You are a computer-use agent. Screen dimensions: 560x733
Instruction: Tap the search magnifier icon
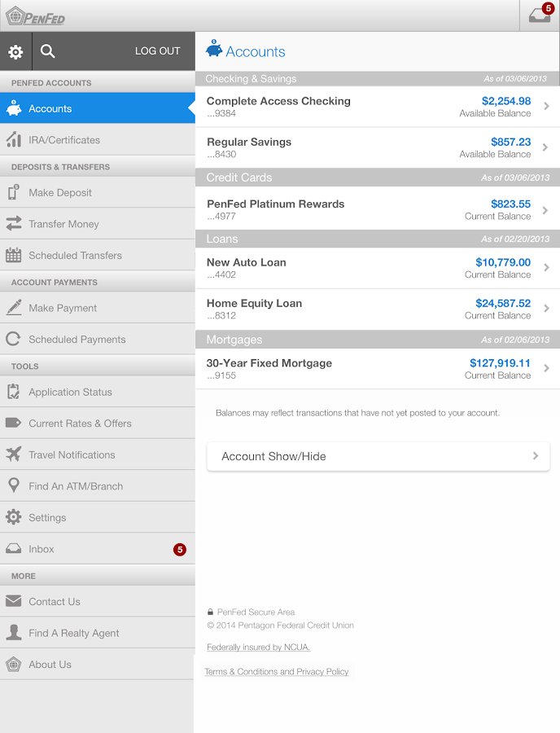48,51
